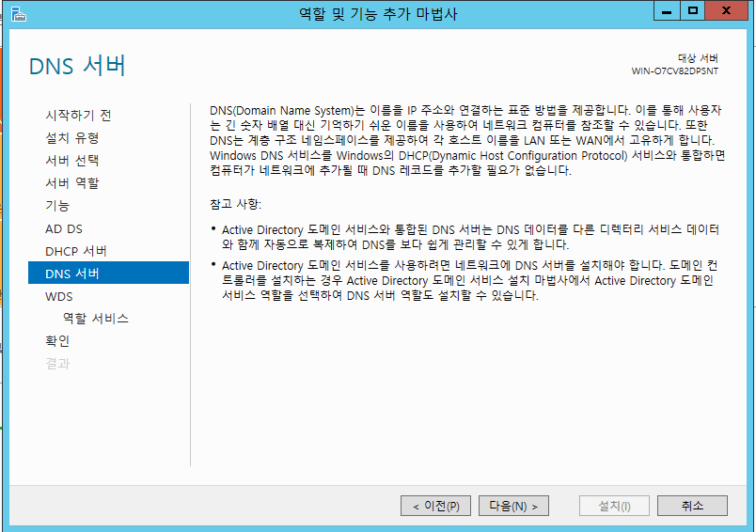Open the AD DS page
756x532 pixels.
tap(64, 228)
